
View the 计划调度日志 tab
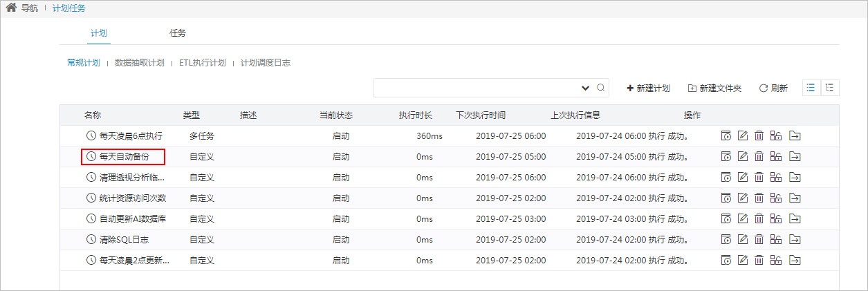click(x=265, y=62)
